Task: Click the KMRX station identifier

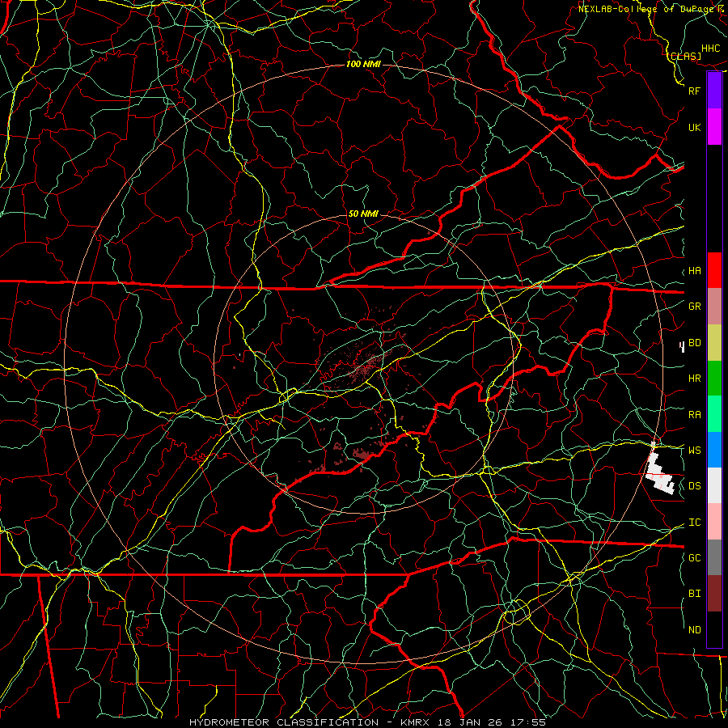Action: coord(415,722)
